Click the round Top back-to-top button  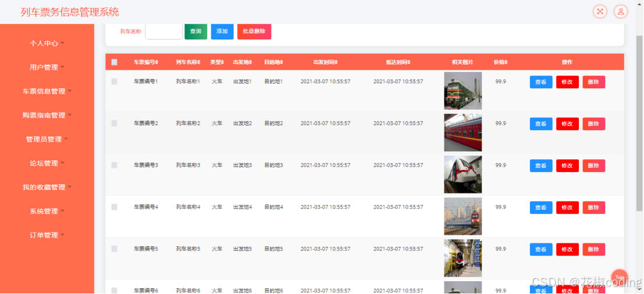coord(620,278)
